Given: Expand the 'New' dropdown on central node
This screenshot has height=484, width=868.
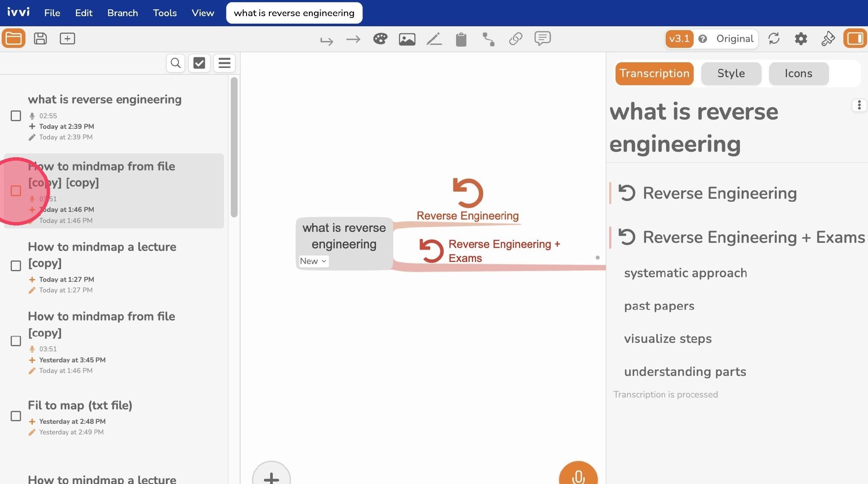Looking at the screenshot, I should click(314, 261).
